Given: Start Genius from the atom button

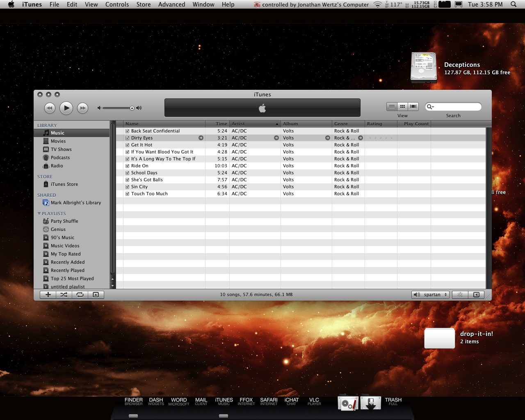Looking at the screenshot, I should [x=460, y=294].
